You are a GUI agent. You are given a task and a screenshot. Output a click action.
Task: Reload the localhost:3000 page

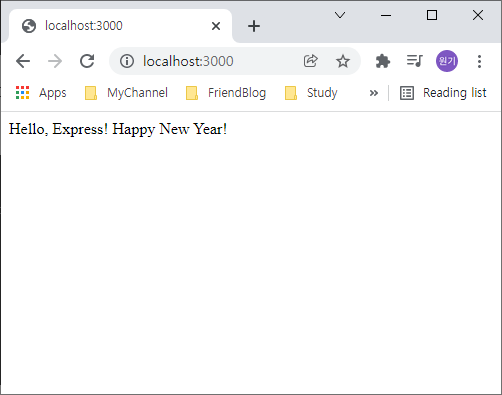click(x=87, y=61)
